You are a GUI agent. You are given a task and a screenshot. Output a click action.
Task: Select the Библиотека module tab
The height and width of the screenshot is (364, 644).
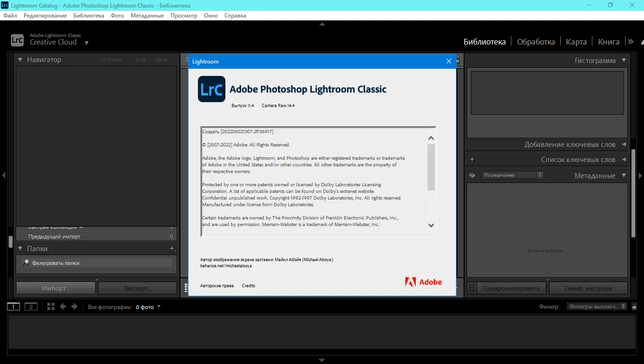484,42
